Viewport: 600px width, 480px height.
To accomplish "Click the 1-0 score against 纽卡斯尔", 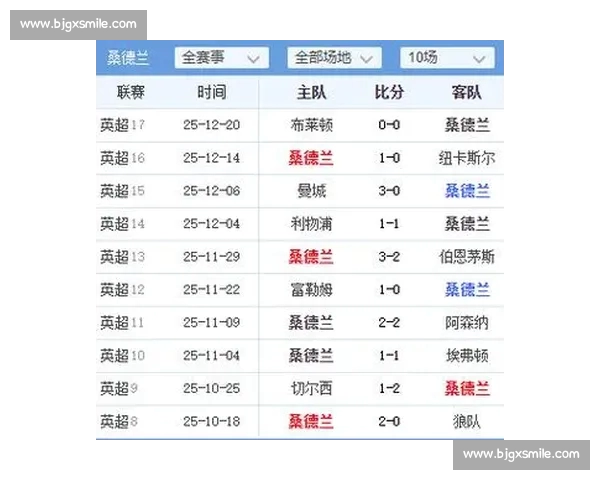I will point(389,158).
